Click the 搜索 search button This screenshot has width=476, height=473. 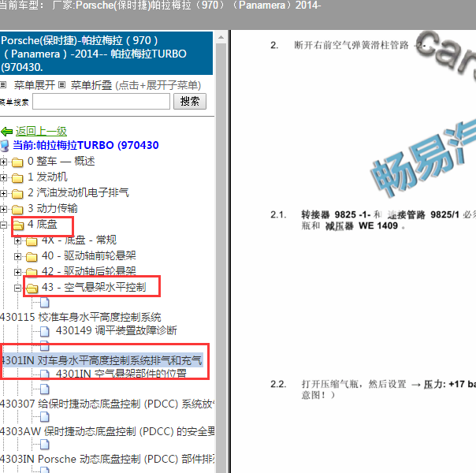tap(190, 101)
